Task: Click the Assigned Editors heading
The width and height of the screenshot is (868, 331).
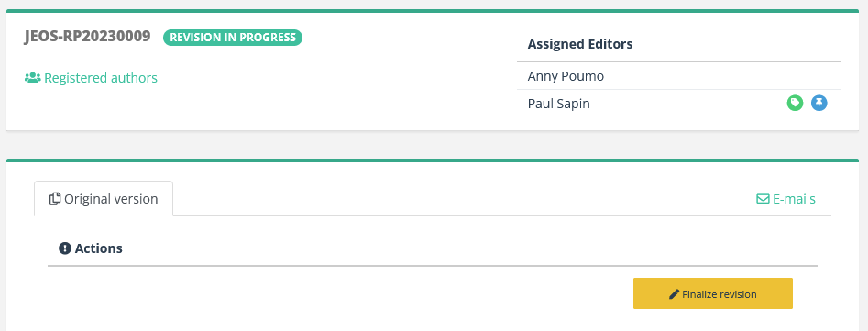Action: pyautogui.click(x=580, y=44)
